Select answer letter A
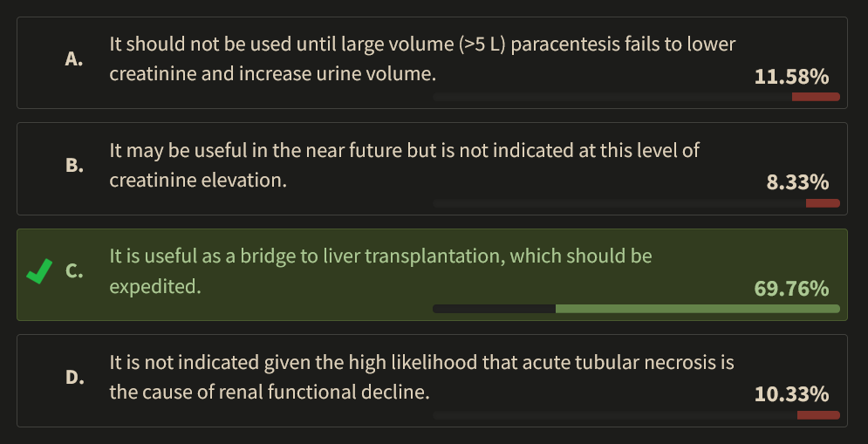Image resolution: width=868 pixels, height=444 pixels. click(74, 59)
